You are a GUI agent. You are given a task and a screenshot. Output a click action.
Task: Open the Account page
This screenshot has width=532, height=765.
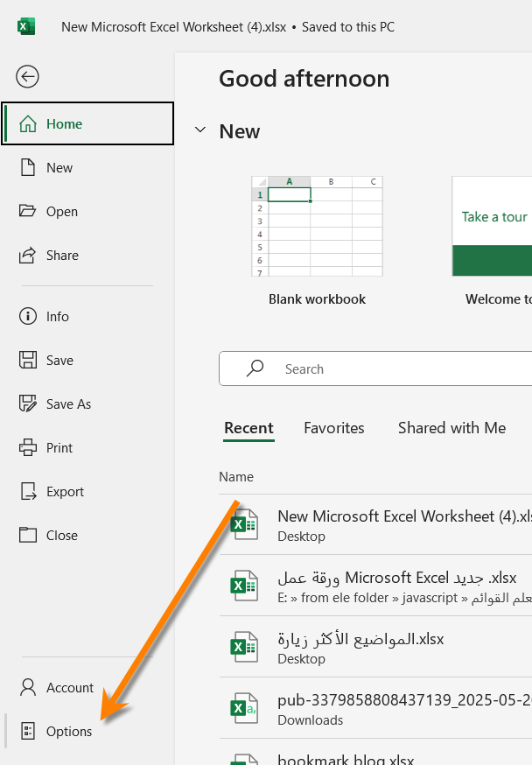(87, 687)
